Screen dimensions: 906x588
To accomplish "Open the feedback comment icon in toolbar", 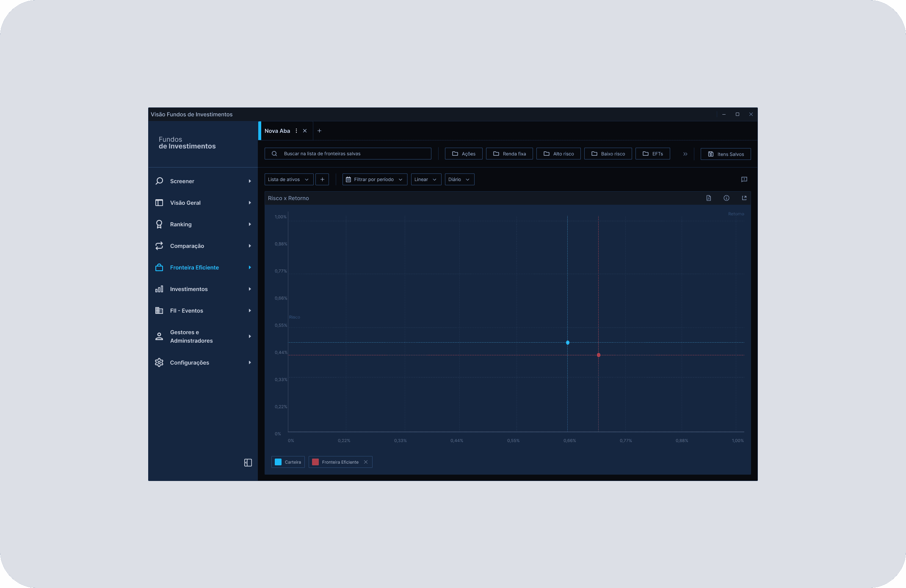I will tap(744, 179).
